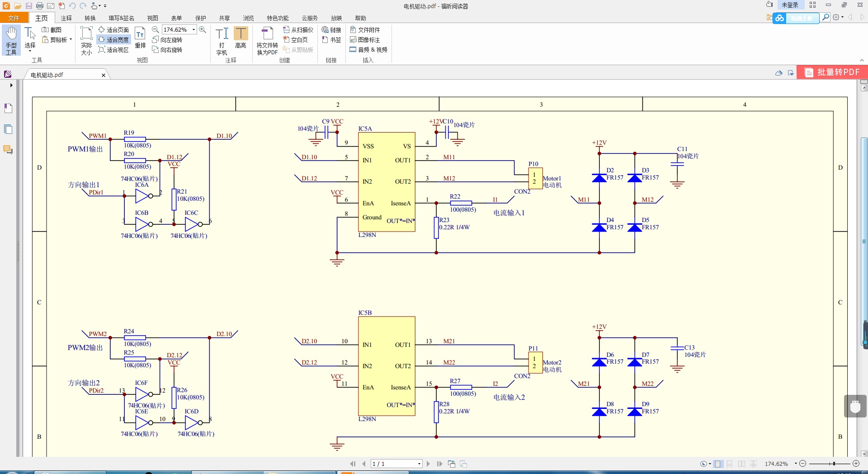This screenshot has width=868, height=474.
Task: Click the status bar zoom out minus
Action: (x=803, y=464)
